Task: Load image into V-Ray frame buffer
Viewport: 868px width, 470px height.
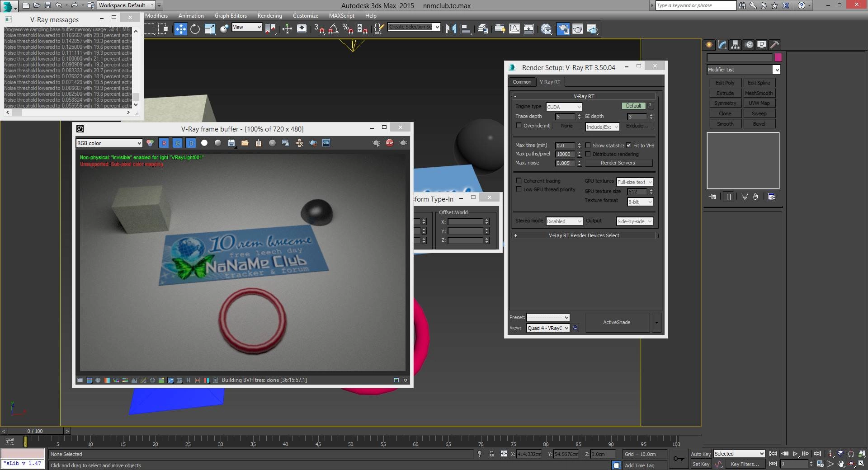Action: [245, 143]
